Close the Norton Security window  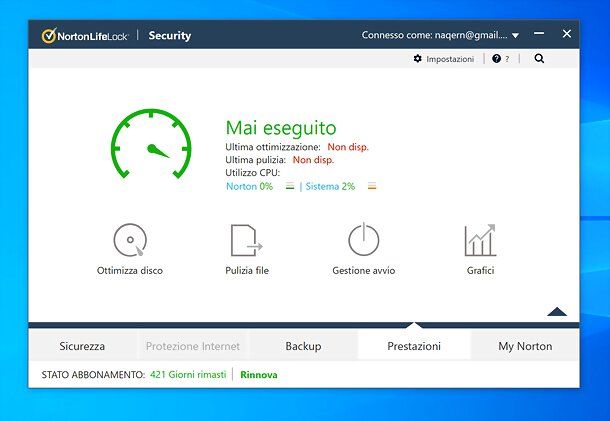tap(567, 34)
